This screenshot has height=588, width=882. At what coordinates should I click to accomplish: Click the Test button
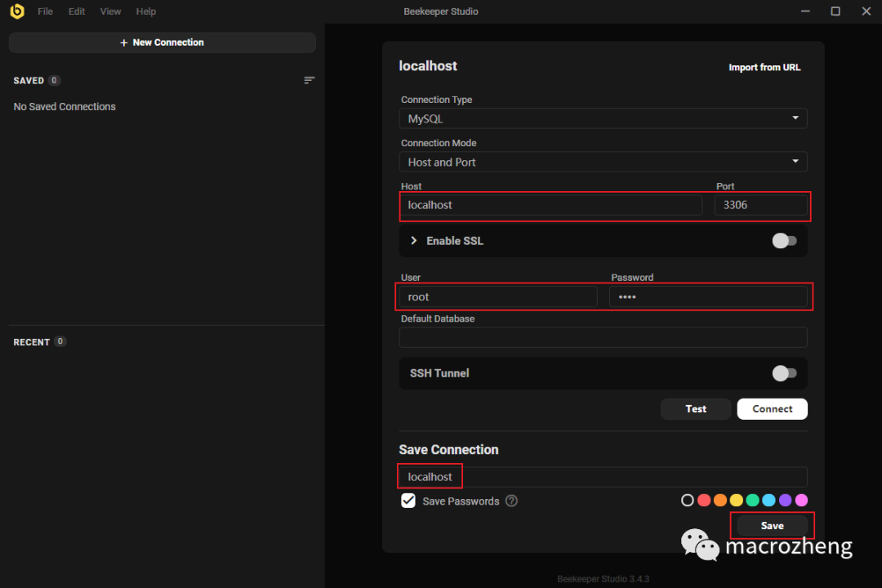[696, 409]
